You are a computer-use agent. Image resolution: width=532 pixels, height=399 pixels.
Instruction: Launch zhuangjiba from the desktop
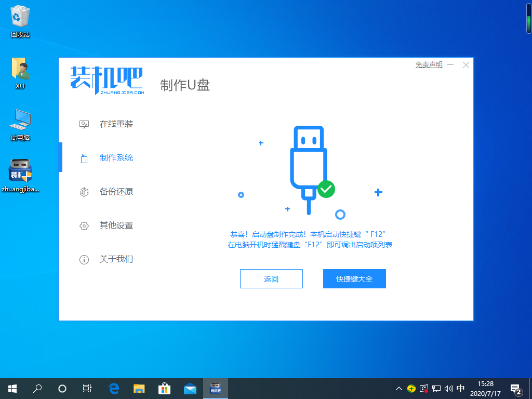tap(20, 171)
